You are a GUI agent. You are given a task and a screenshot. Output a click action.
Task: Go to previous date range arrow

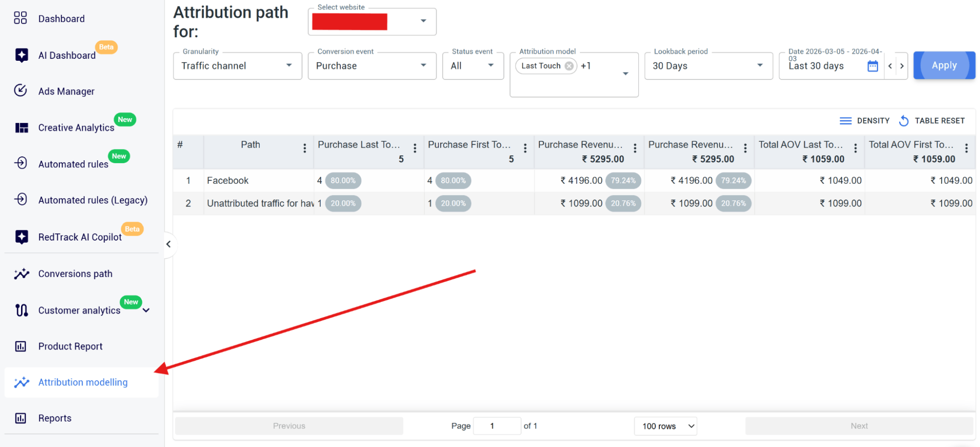(x=890, y=66)
